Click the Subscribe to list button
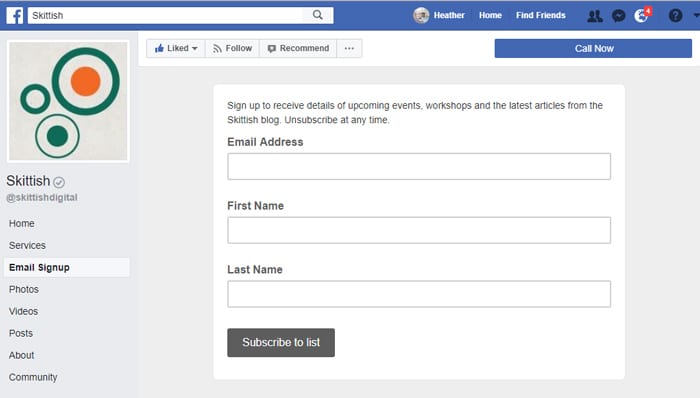 point(281,343)
